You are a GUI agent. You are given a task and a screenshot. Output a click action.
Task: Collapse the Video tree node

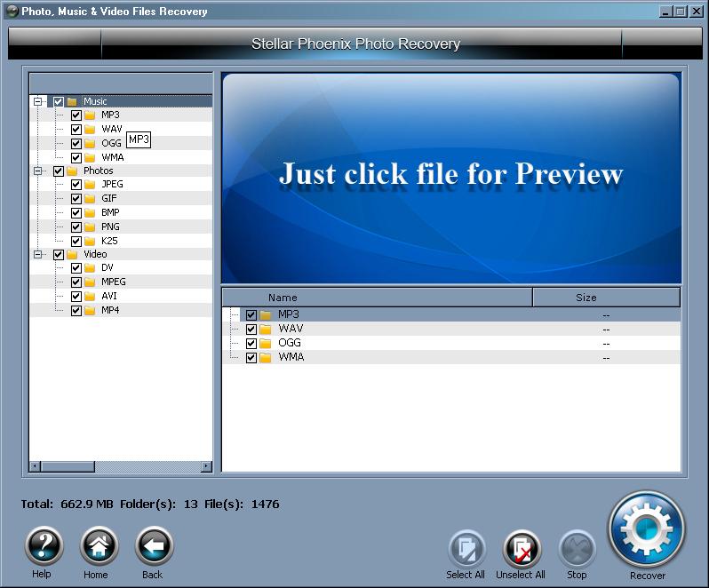38,254
